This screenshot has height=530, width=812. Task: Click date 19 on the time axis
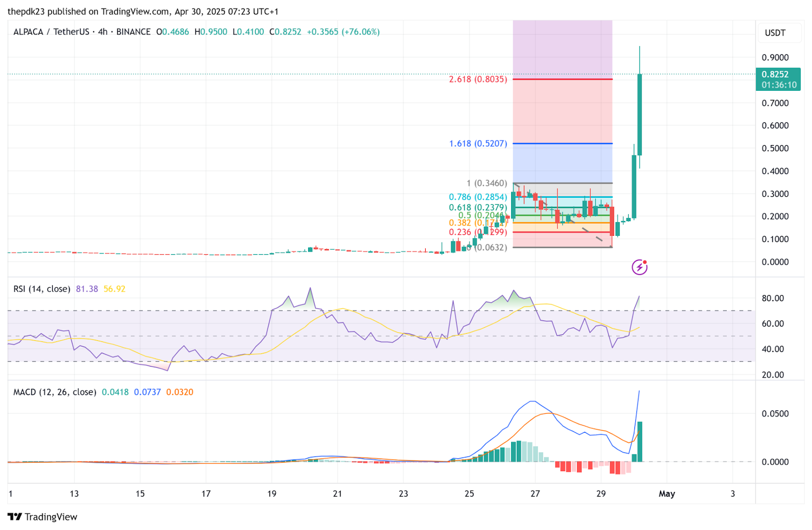coord(272,493)
